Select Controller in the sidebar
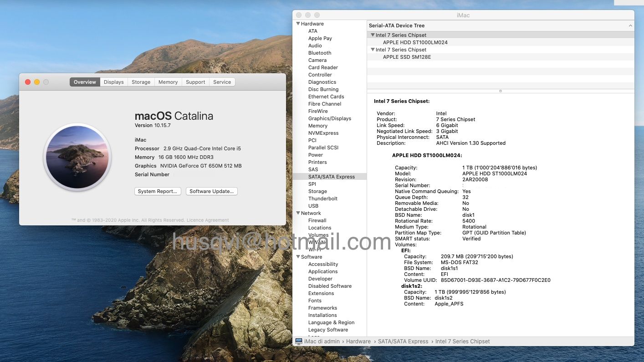The image size is (644, 362). tap(320, 75)
